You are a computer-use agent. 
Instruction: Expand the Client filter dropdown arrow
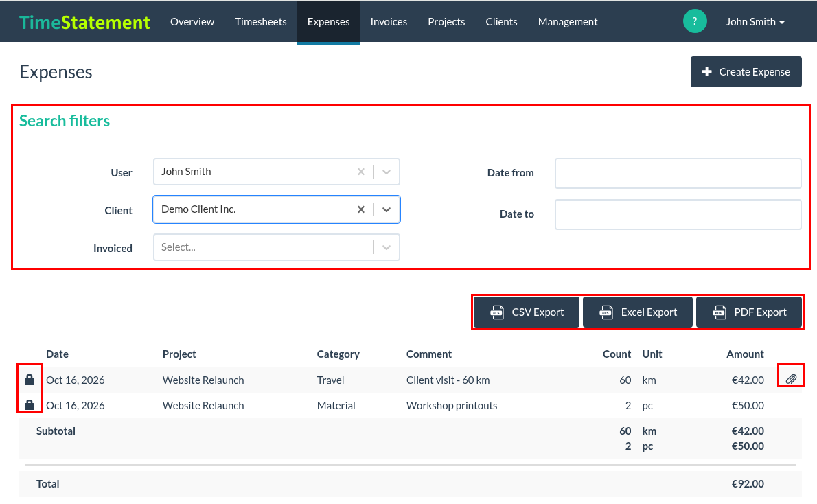[386, 209]
